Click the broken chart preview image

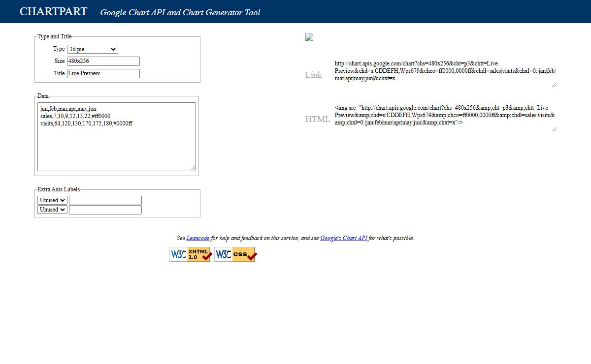pos(309,37)
